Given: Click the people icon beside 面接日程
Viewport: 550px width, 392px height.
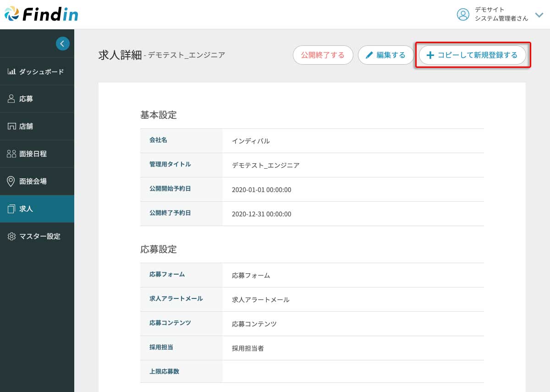Looking at the screenshot, I should pyautogui.click(x=11, y=154).
